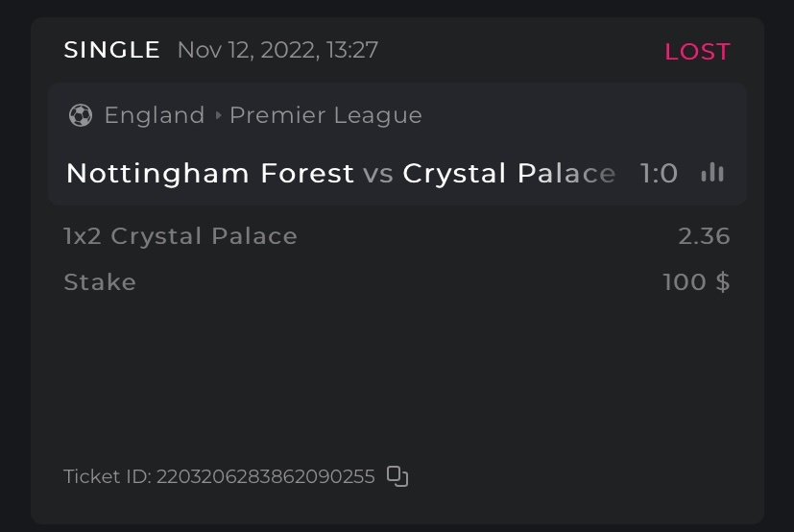The image size is (794, 532).
Task: Select the Nottingham Forest team name
Action: [x=209, y=173]
